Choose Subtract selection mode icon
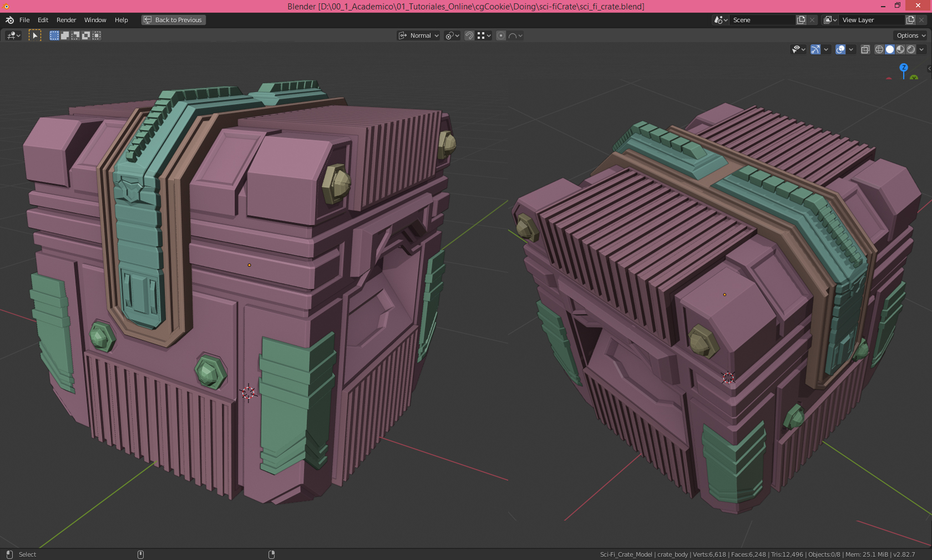 [75, 35]
